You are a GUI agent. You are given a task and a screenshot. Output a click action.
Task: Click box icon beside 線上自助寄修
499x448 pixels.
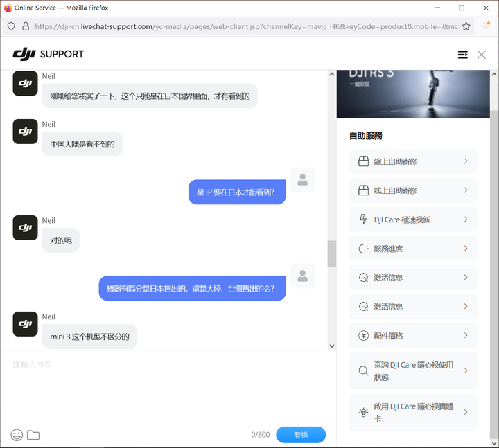tap(363, 161)
